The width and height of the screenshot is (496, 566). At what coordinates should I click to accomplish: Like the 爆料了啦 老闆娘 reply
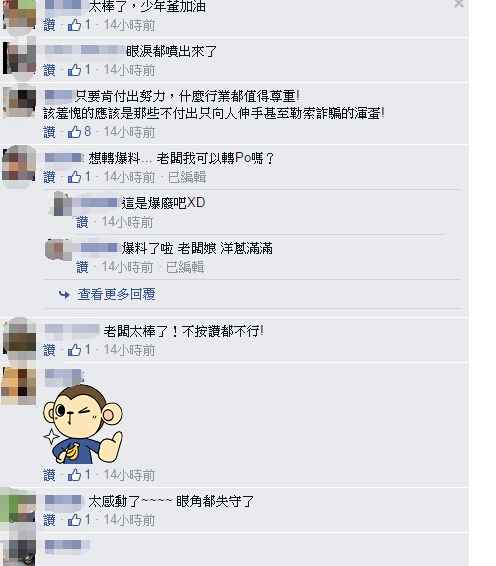pos(82,267)
